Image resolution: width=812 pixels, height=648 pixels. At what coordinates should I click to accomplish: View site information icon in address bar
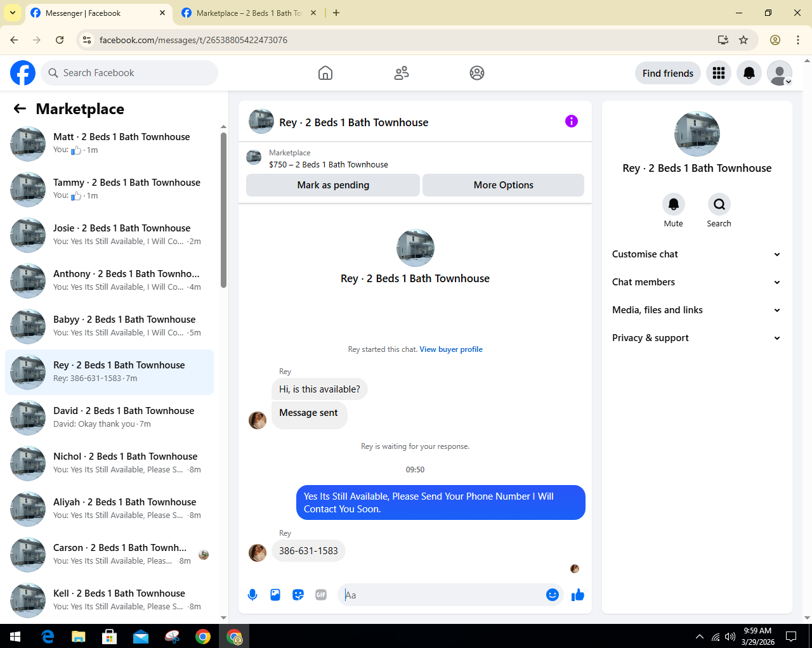87,40
